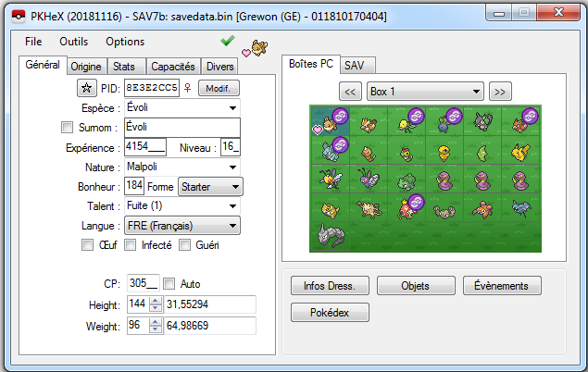588x372 pixels.
Task: Click the Modif. button beside PID
Action: click(x=219, y=89)
